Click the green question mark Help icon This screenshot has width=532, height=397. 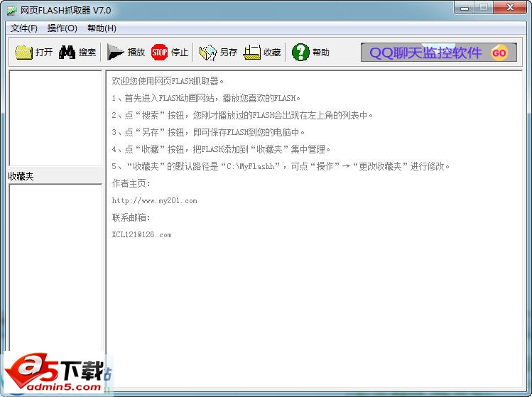[x=300, y=53]
